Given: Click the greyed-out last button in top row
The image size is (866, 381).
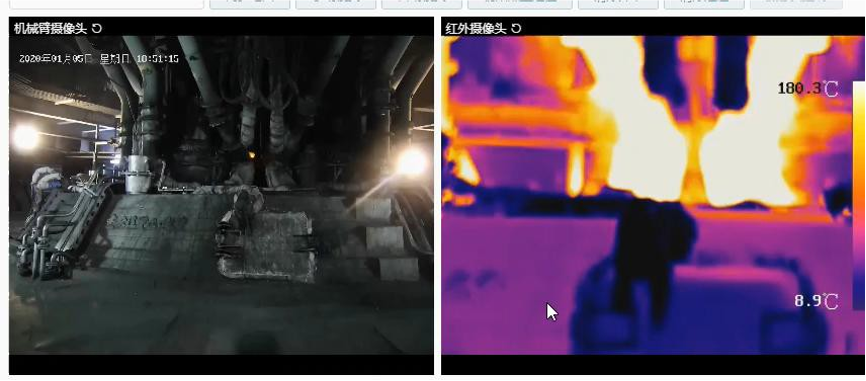Looking at the screenshot, I should 796,4.
